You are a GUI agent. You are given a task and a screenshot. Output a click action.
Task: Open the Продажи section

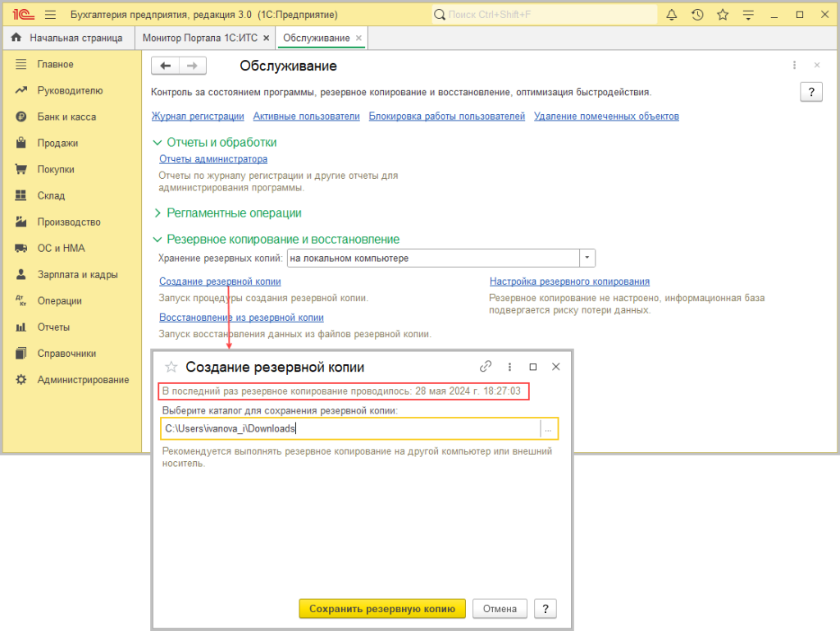57,143
